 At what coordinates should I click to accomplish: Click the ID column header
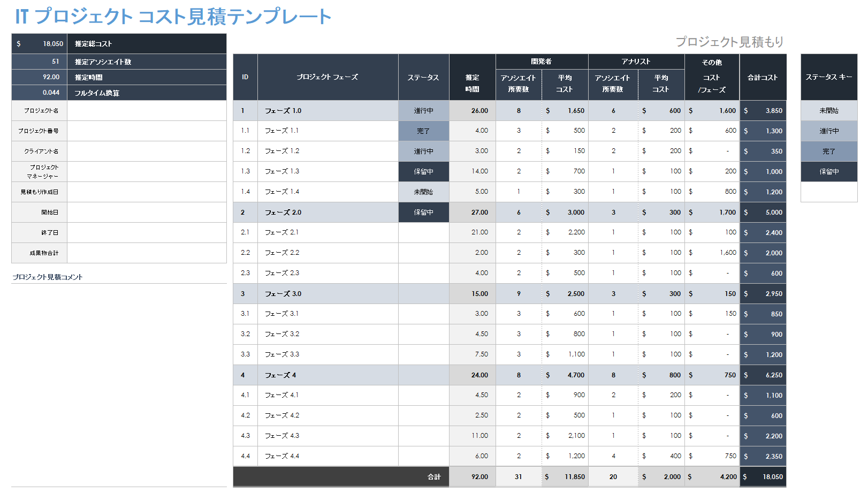(246, 77)
